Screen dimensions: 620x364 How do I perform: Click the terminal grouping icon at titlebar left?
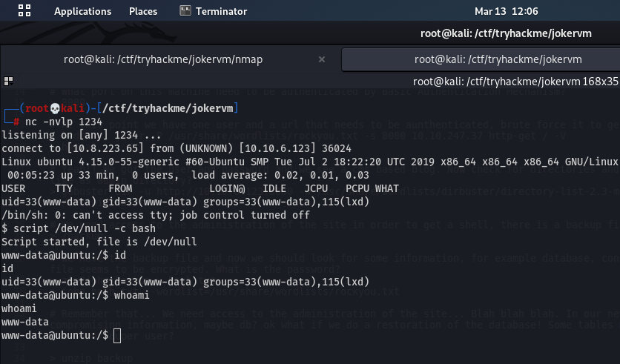click(8, 82)
